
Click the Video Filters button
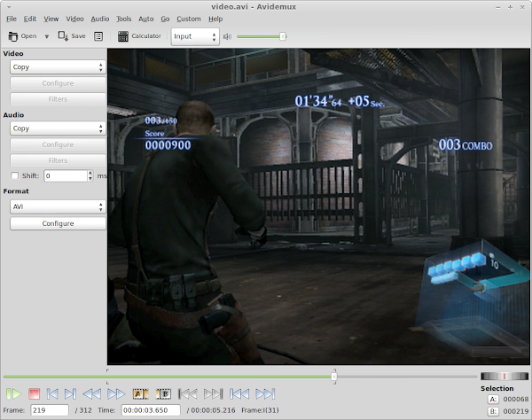click(58, 99)
